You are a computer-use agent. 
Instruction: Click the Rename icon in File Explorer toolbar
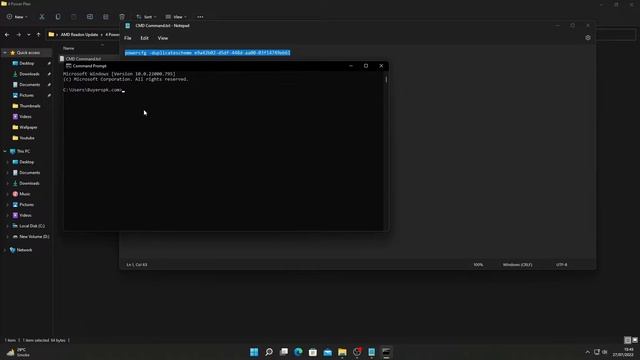(90, 17)
